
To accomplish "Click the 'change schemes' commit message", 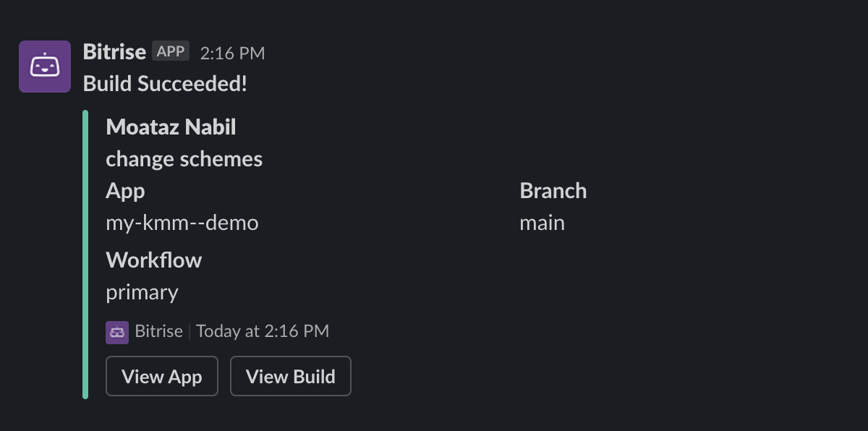I will coord(184,159).
